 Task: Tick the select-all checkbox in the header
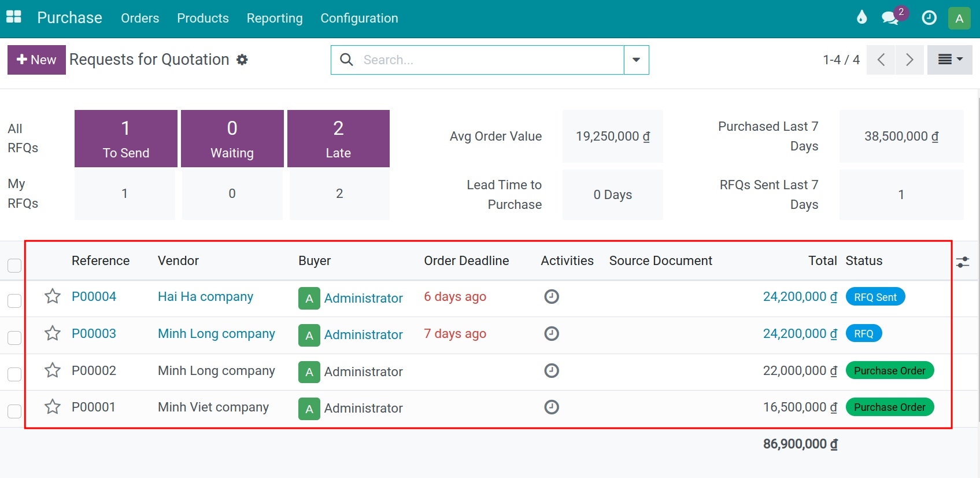[14, 266]
